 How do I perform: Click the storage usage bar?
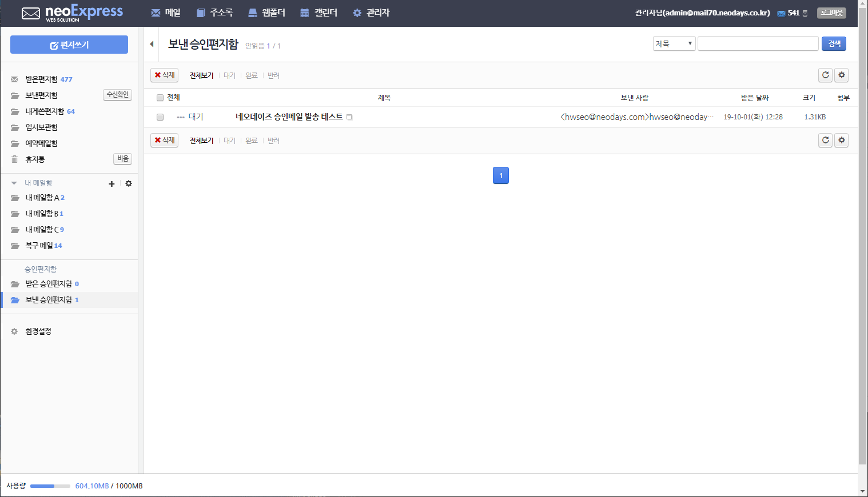(x=50, y=486)
